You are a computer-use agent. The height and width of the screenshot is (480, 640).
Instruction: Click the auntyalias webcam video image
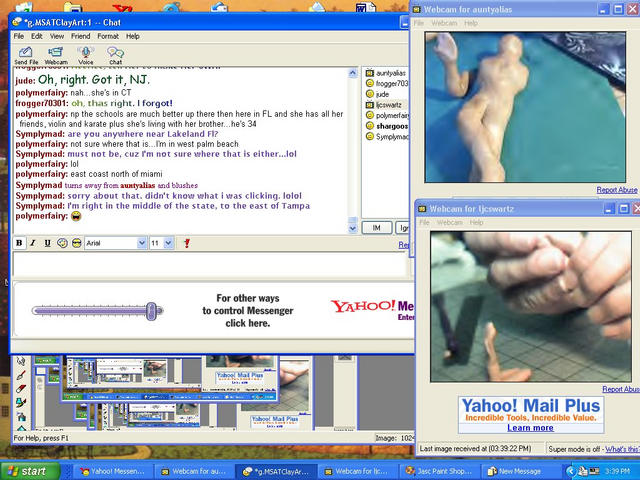tap(525, 107)
